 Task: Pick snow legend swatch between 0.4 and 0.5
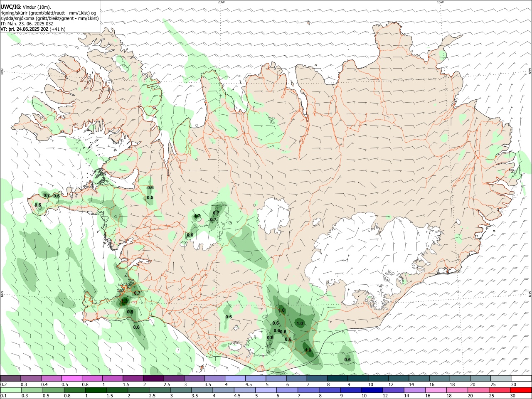[x=51, y=379]
